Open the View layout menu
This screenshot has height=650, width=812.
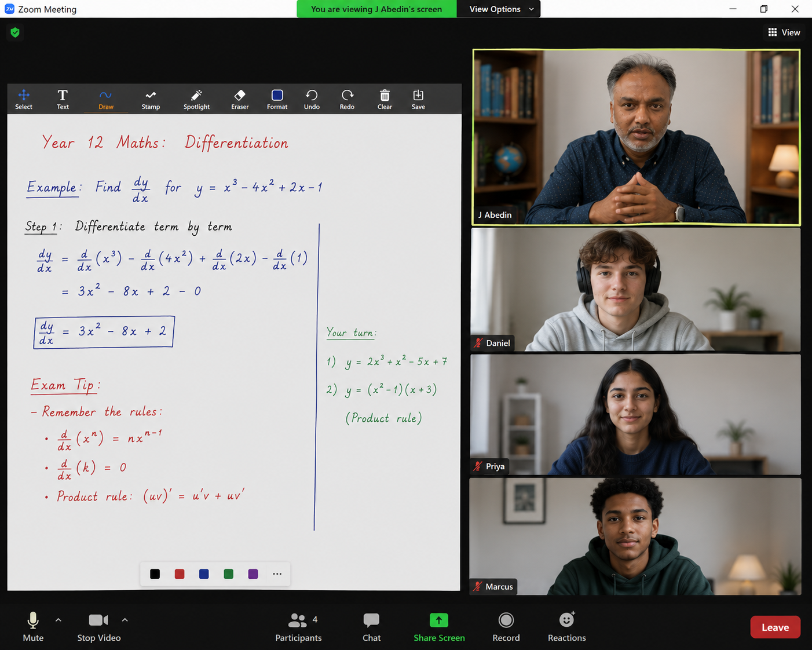tap(784, 32)
